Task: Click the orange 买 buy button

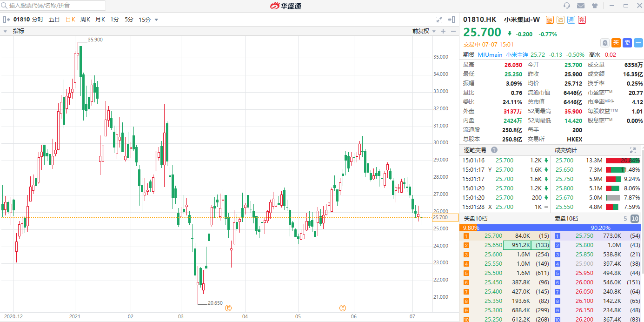Action: [x=616, y=43]
